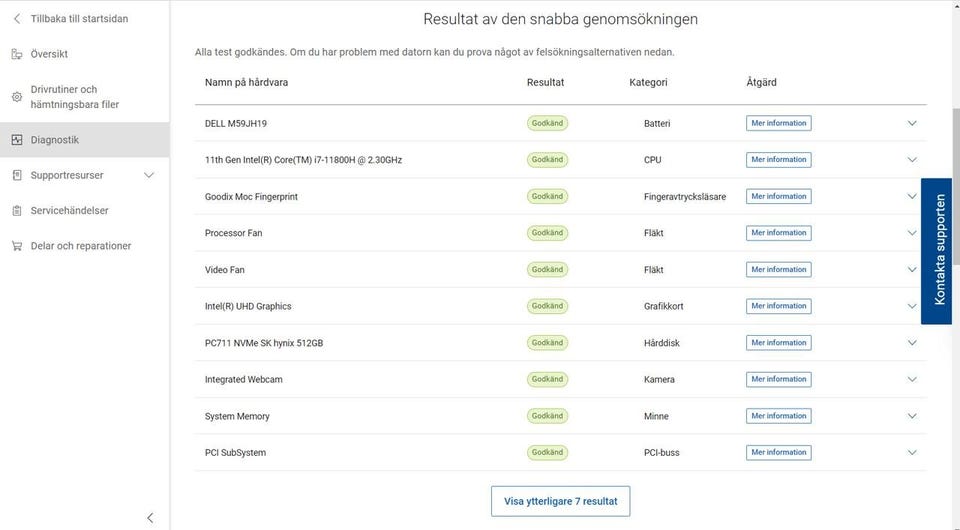Screen dimensions: 960x530
Task: Click Visa ytterligare 7 resultat button
Action: coord(560,501)
